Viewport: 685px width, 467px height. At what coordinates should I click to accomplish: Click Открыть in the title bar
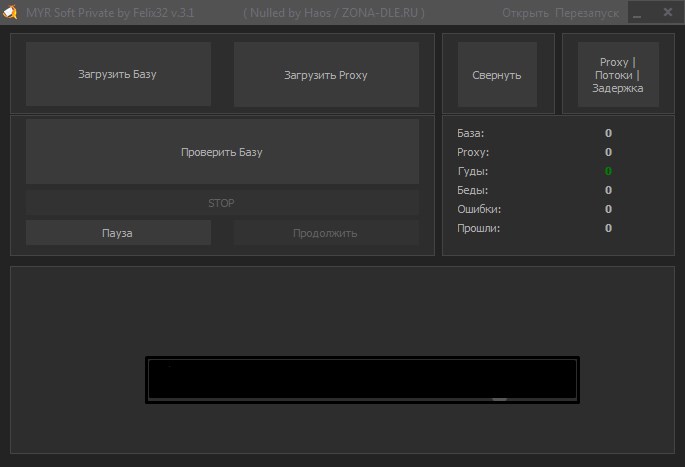(525, 13)
